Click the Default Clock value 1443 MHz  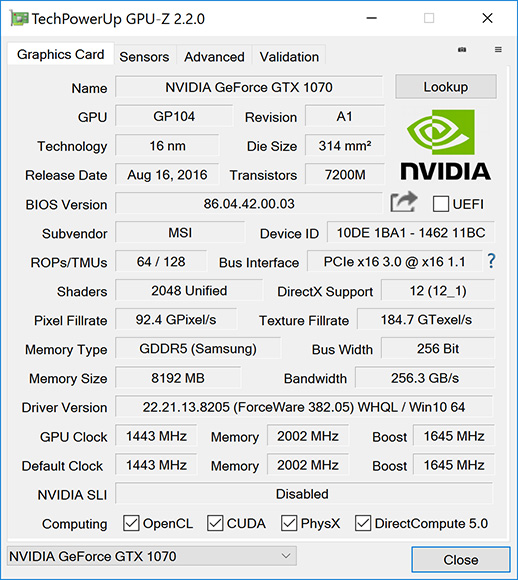[156, 465]
